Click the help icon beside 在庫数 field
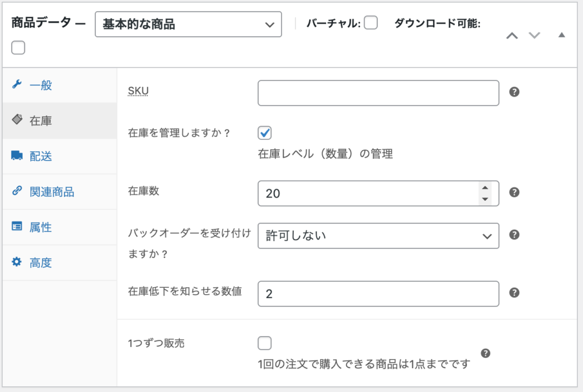 tap(514, 192)
